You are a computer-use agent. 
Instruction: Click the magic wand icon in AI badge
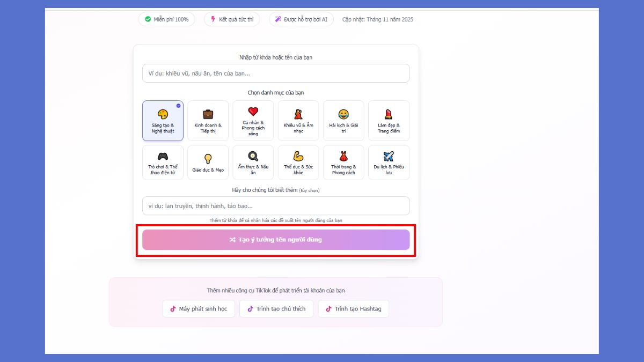278,19
